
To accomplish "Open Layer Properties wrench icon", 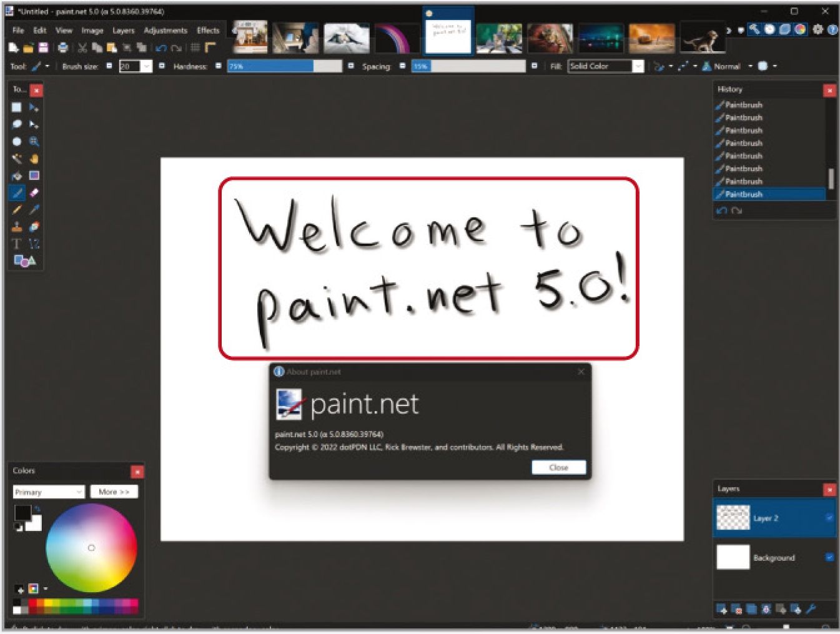I will [x=811, y=609].
